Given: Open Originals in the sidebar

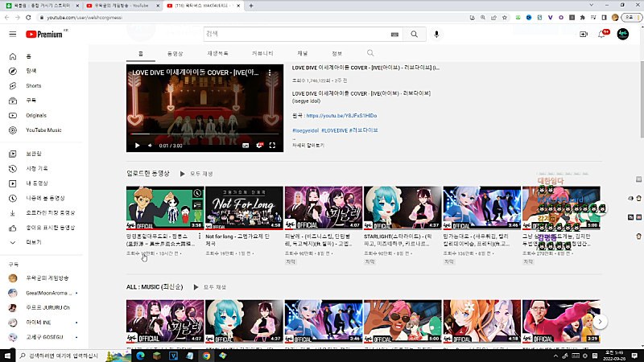Looking at the screenshot, I should coord(41,115).
